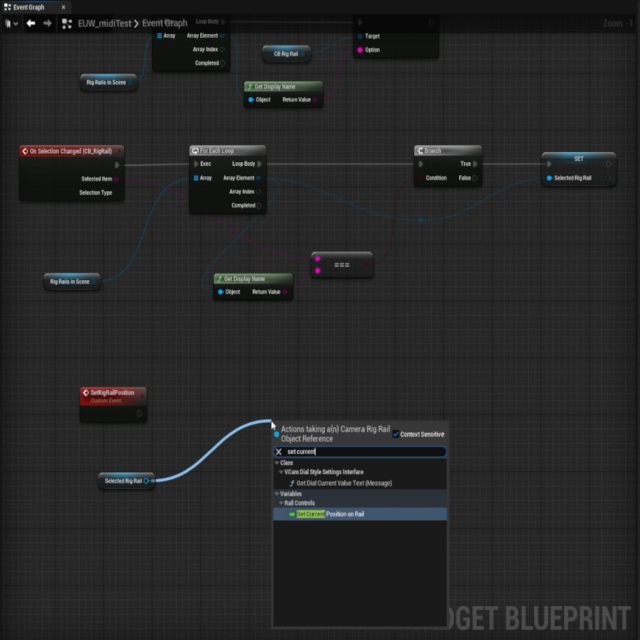Image resolution: width=640 pixels, height=640 pixels.
Task: Click the SET node exec output pin
Action: [609, 164]
